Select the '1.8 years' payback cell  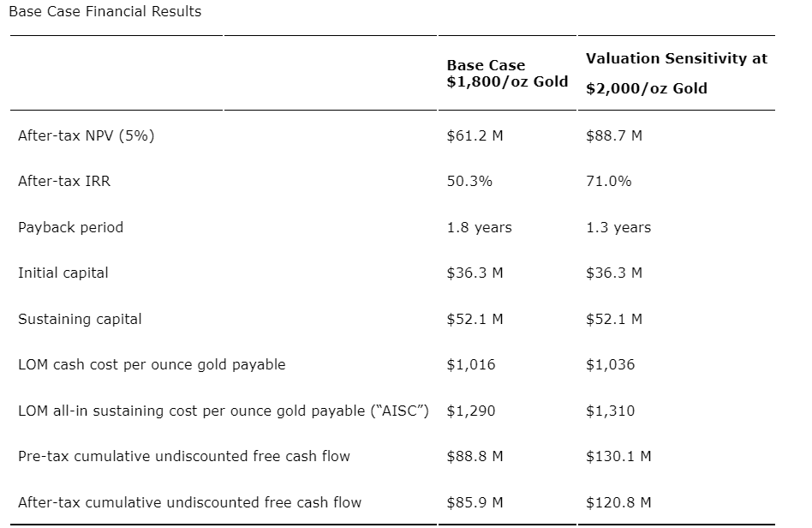[479, 227]
